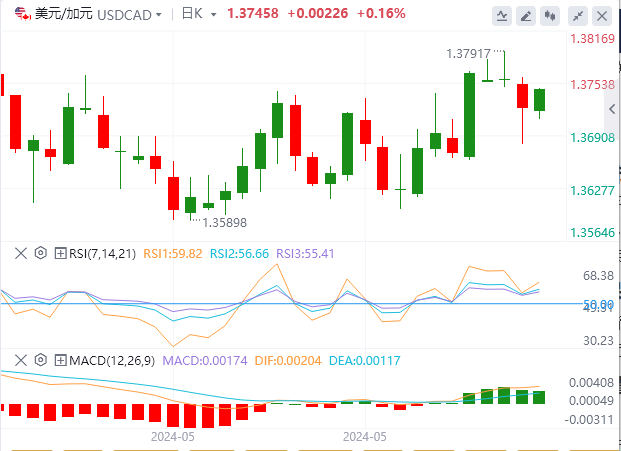Click the 1.35646 price axis label

(592, 232)
